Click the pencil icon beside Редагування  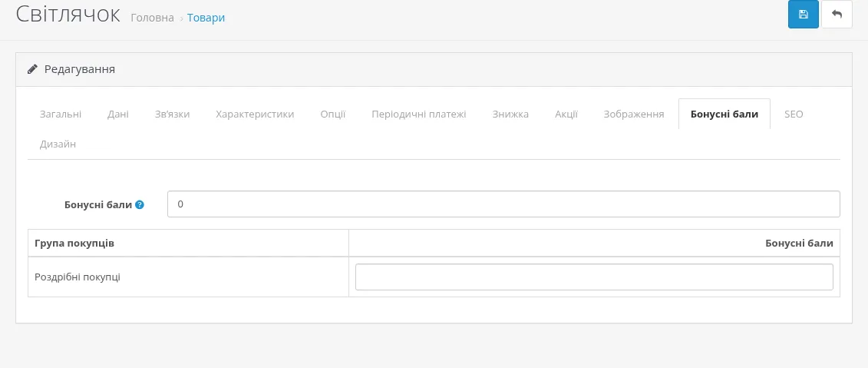(33, 69)
